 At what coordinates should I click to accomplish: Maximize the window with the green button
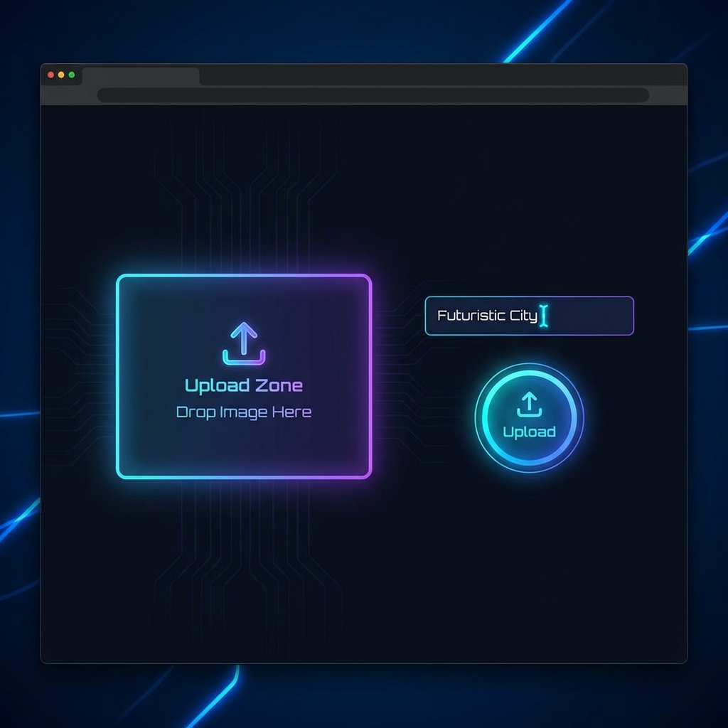click(72, 75)
